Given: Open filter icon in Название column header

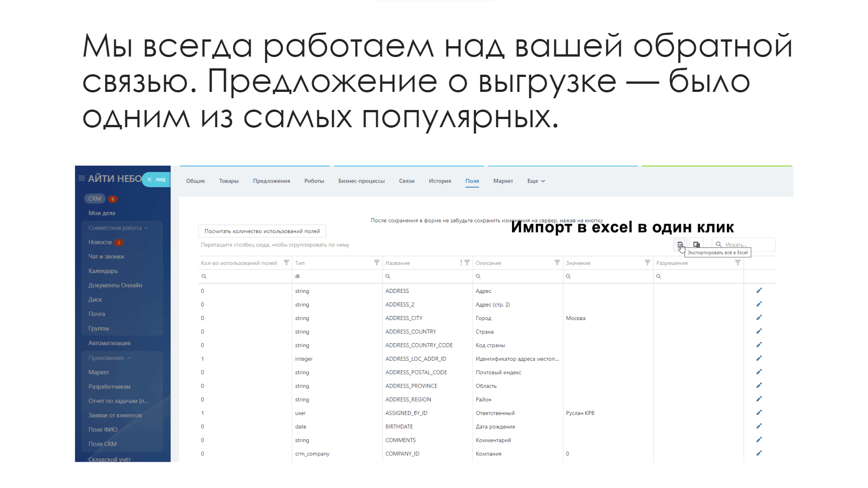Looking at the screenshot, I should [467, 263].
